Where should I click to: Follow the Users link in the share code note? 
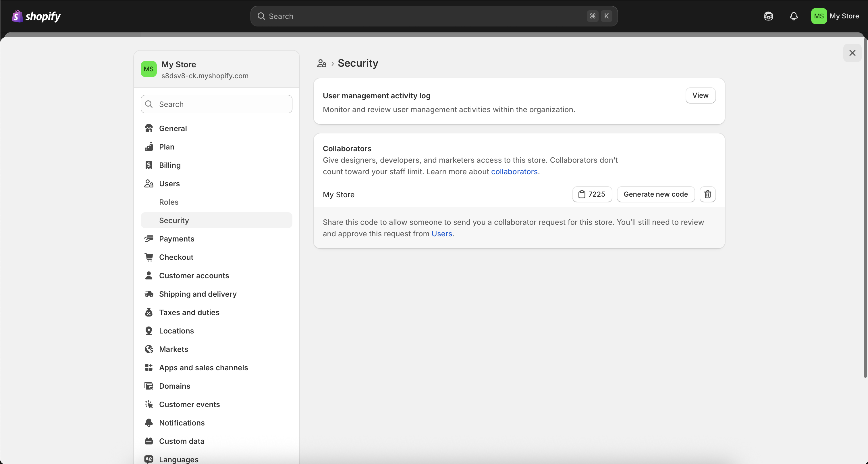[441, 234]
